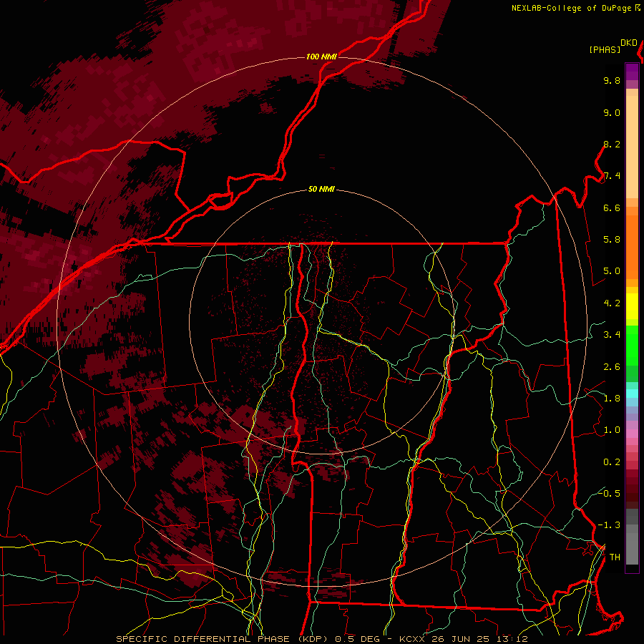Image resolution: width=644 pixels, height=644 pixels.
Task: Select the 9.0 value on the scale
Action: point(612,112)
